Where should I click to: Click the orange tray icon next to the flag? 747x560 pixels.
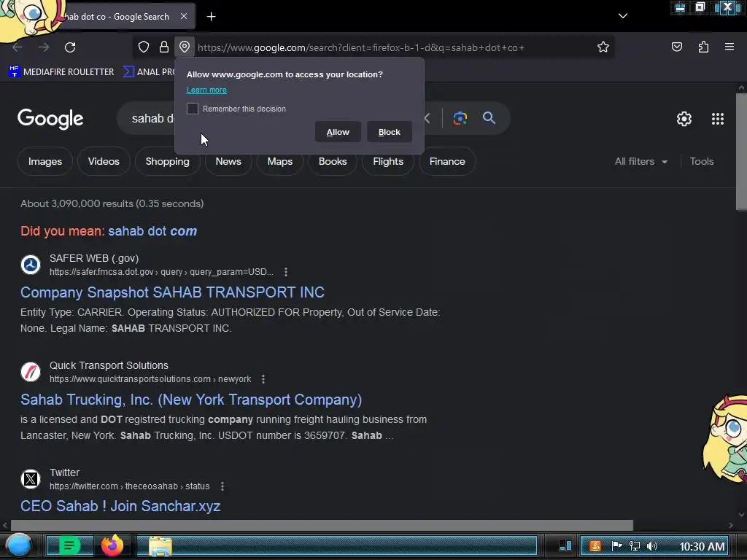click(595, 546)
